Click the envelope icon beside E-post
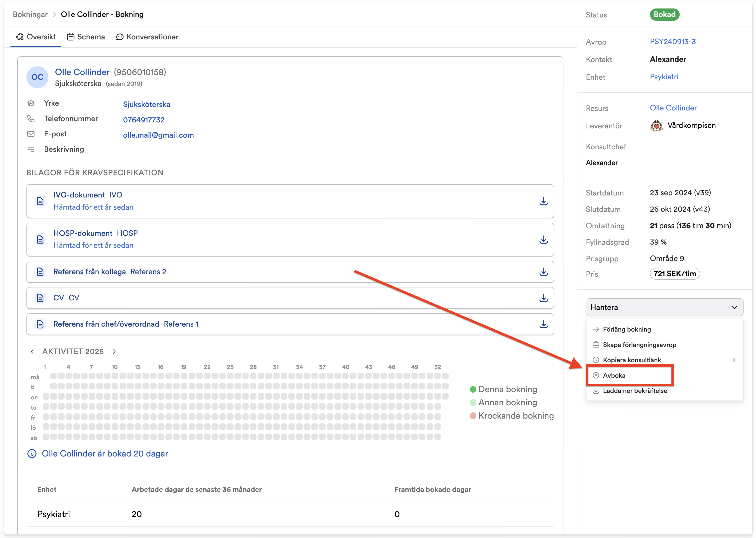756x538 pixels. pos(31,134)
